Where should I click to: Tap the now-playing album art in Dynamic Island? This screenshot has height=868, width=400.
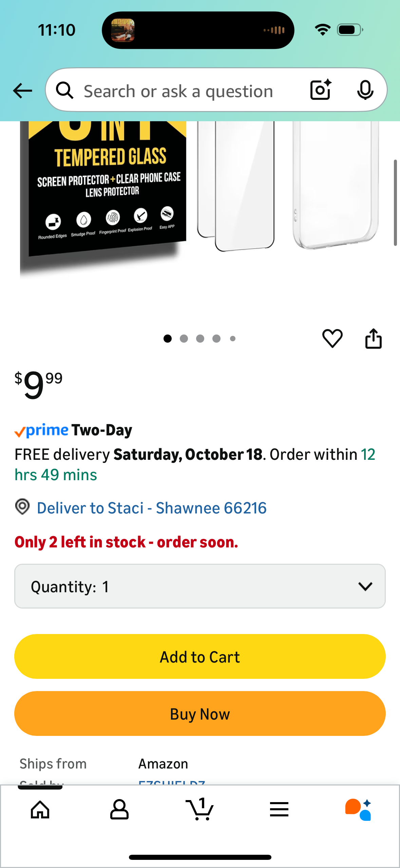click(x=123, y=30)
